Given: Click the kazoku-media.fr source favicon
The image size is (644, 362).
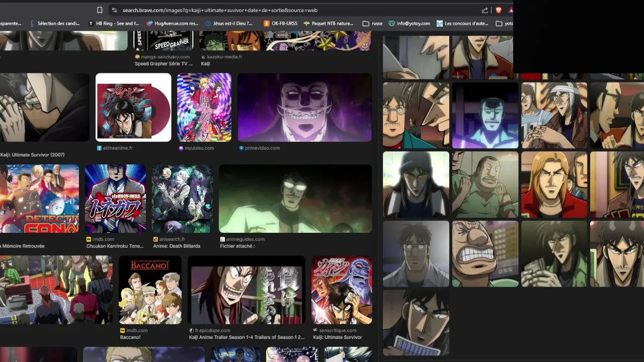Looking at the screenshot, I should [x=203, y=57].
